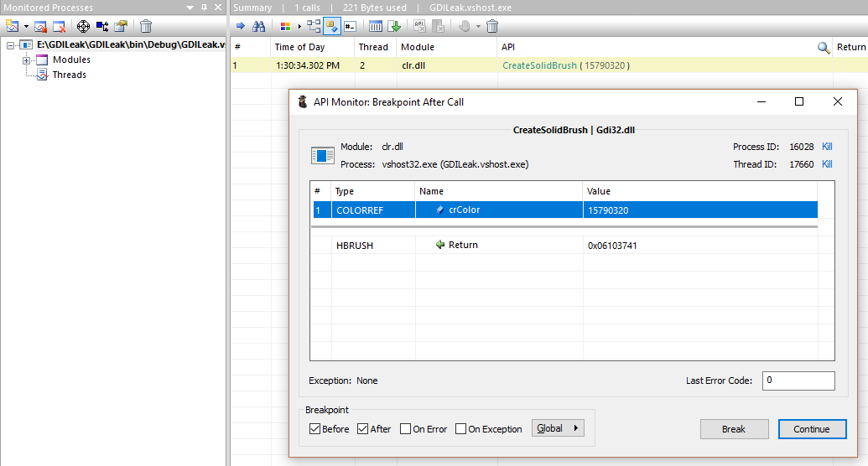868x466 pixels.
Task: Click the trash can in summary toolbar
Action: click(492, 26)
